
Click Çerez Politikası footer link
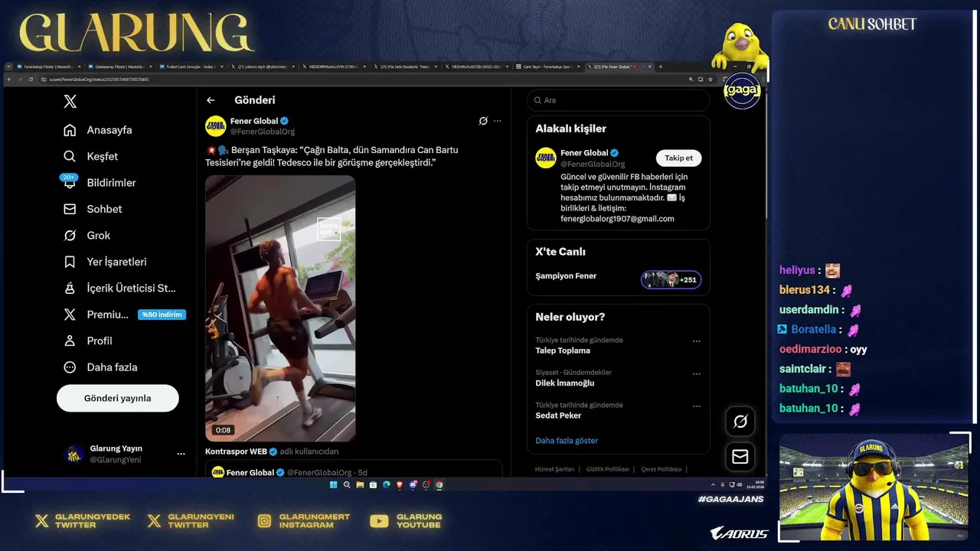coord(661,469)
